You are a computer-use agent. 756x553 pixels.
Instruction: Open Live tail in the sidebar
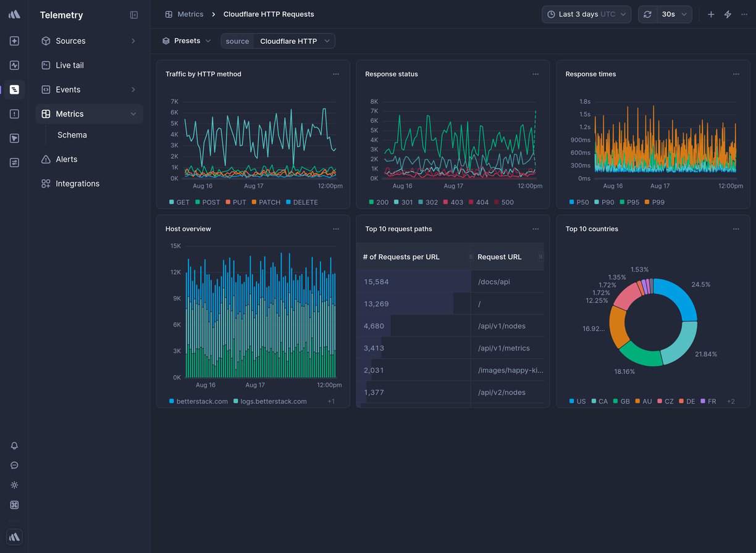89,65
